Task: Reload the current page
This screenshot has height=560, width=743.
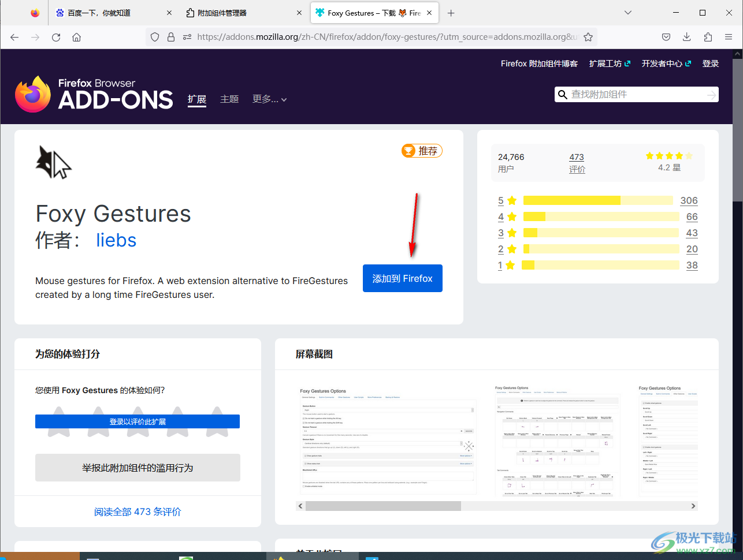Action: pos(56,37)
